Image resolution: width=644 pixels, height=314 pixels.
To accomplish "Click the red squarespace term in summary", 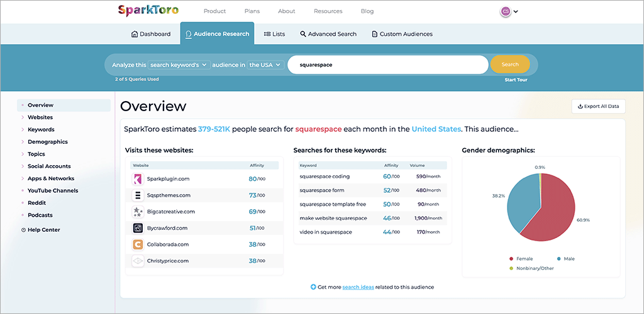I will coord(318,129).
